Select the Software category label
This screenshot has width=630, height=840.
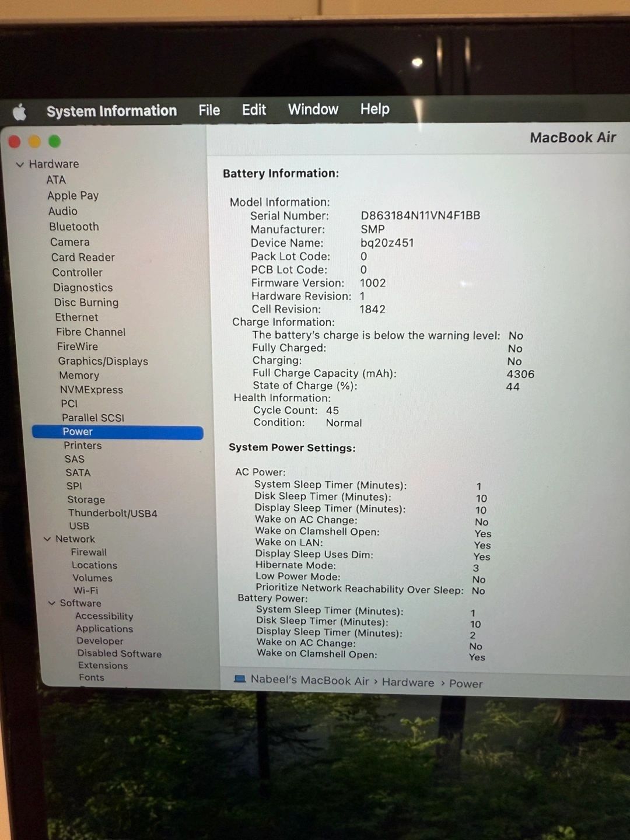[80, 603]
